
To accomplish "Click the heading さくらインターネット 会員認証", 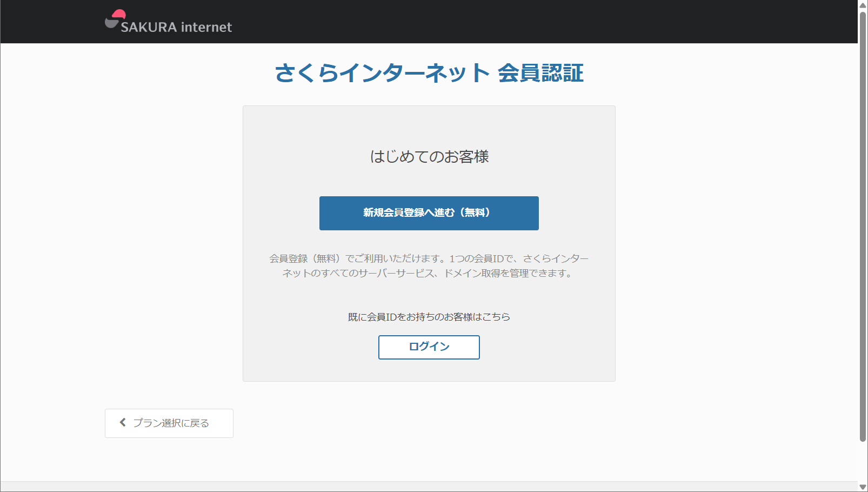I will (429, 73).
